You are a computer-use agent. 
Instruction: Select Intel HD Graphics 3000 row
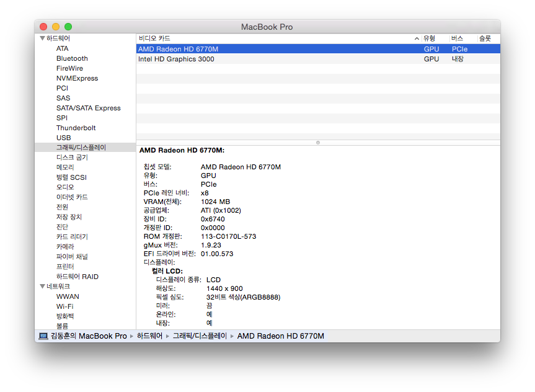(176, 59)
